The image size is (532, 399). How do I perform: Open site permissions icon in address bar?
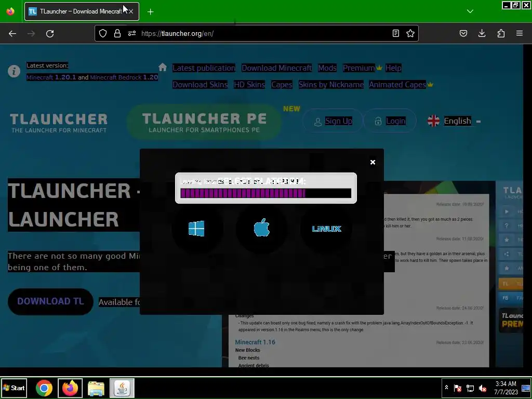[132, 33]
